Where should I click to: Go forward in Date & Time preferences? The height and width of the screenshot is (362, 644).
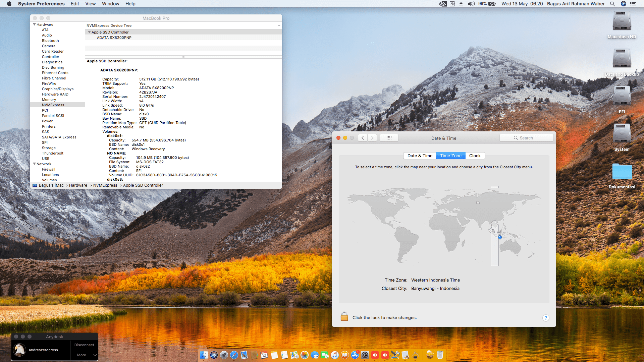coord(372,138)
